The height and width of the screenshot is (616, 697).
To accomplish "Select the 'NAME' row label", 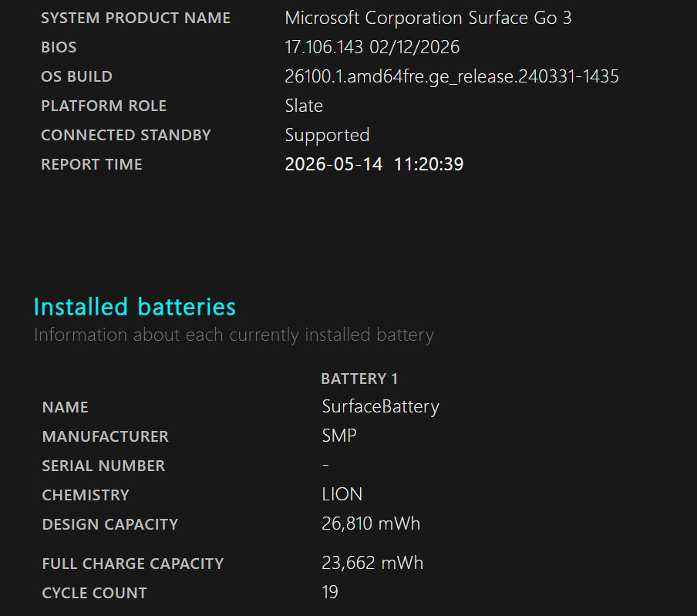I will 65,408.
